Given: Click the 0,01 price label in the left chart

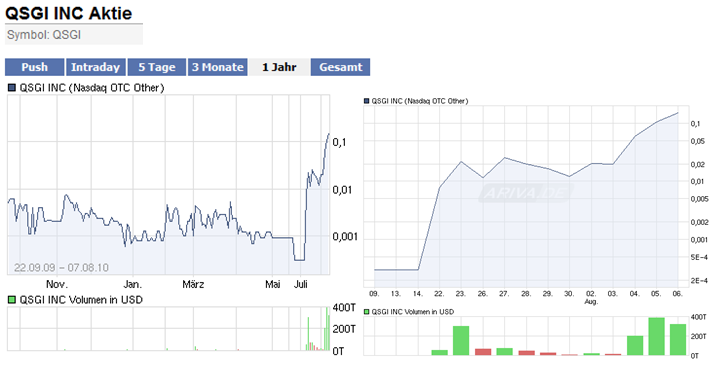Looking at the screenshot, I should (342, 189).
